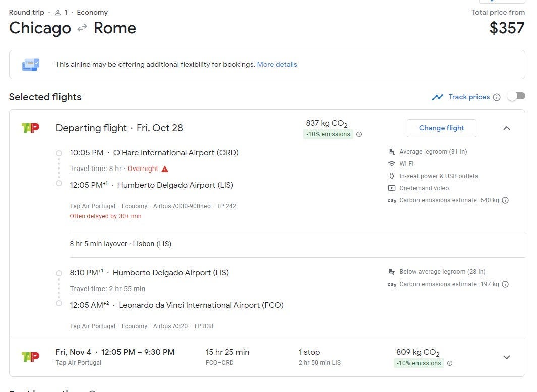Click the Track prices graph icon
Image resolution: width=537 pixels, height=392 pixels.
click(x=437, y=97)
